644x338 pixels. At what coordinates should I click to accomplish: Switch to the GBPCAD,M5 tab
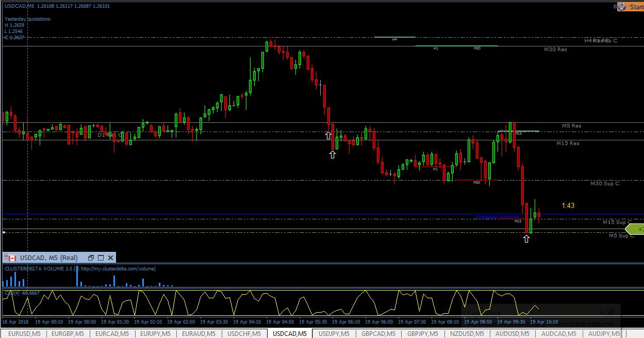pos(379,334)
